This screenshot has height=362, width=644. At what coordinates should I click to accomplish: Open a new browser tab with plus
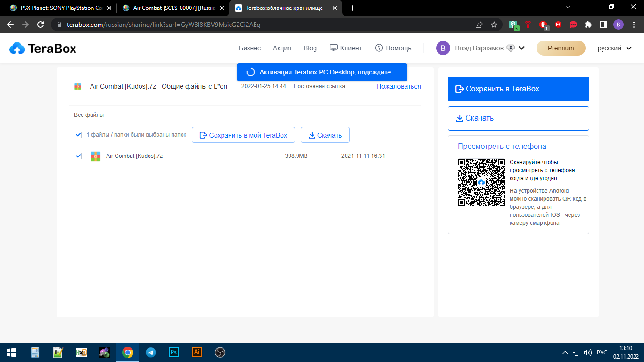pos(353,8)
